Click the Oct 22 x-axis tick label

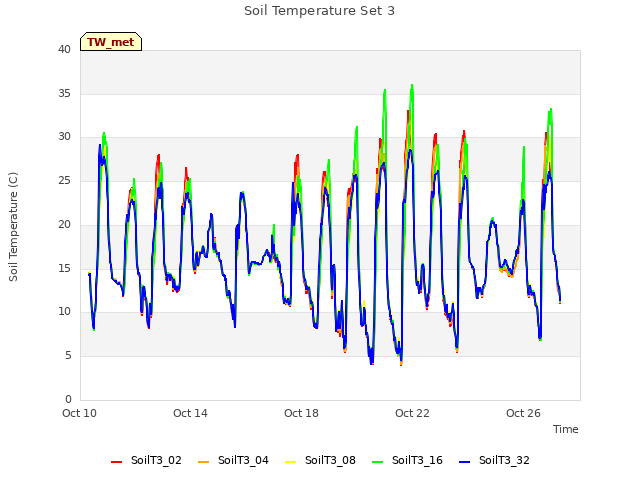412,413
